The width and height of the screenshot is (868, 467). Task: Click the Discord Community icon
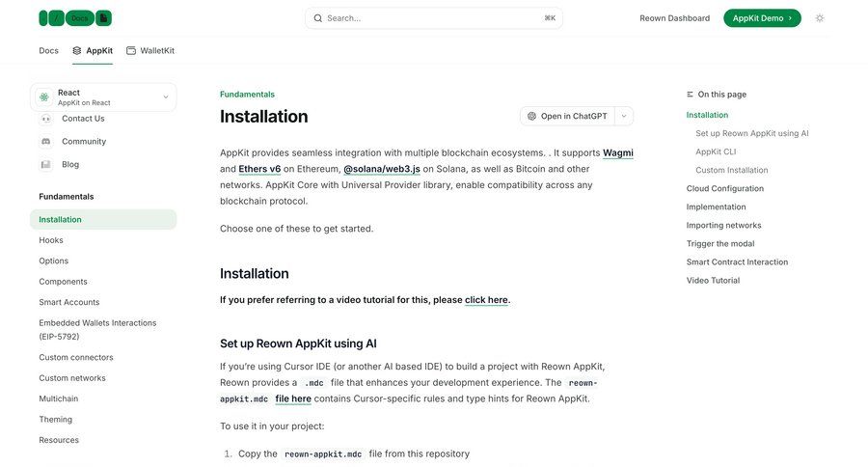[45, 142]
